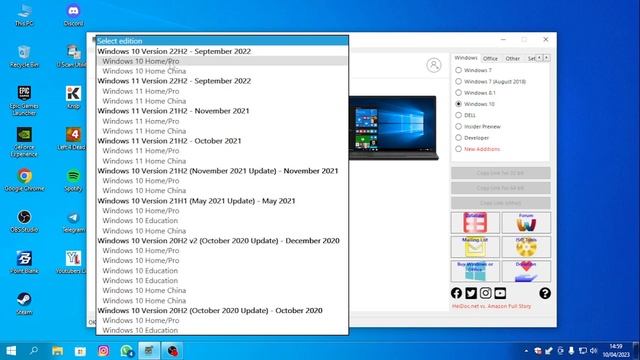Image resolution: width=640 pixels, height=360 pixels.
Task: Open the taskbar clock and date
Action: pyautogui.click(x=616, y=351)
